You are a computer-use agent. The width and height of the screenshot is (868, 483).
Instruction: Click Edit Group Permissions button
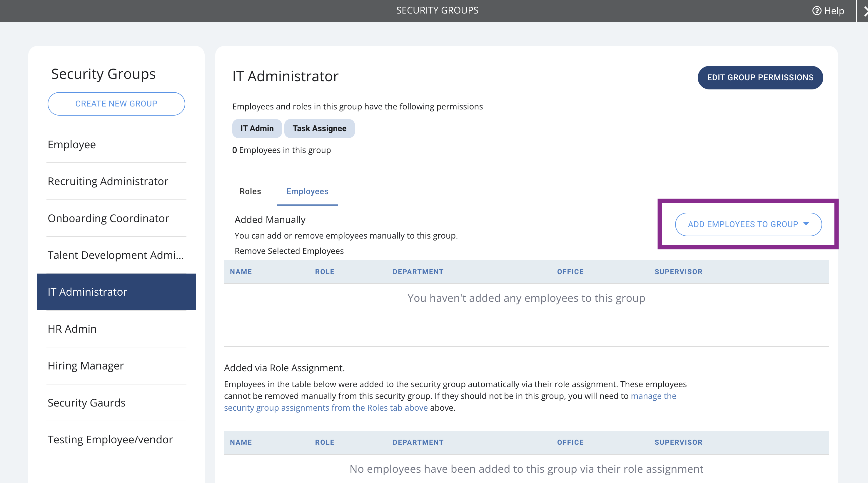point(760,78)
